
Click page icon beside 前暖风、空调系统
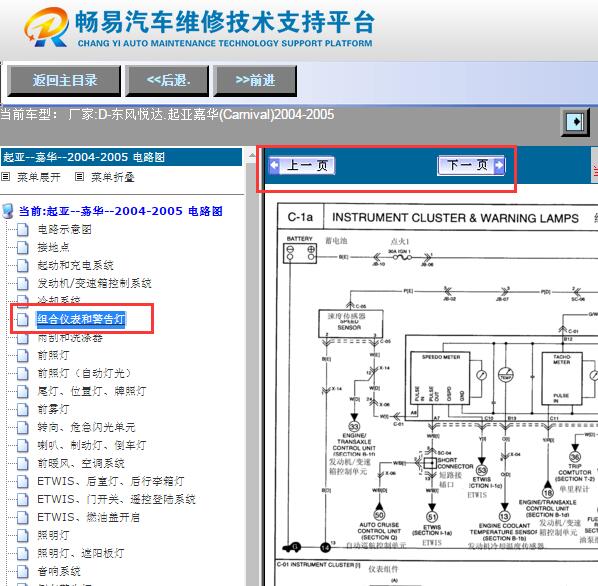[x=23, y=464]
